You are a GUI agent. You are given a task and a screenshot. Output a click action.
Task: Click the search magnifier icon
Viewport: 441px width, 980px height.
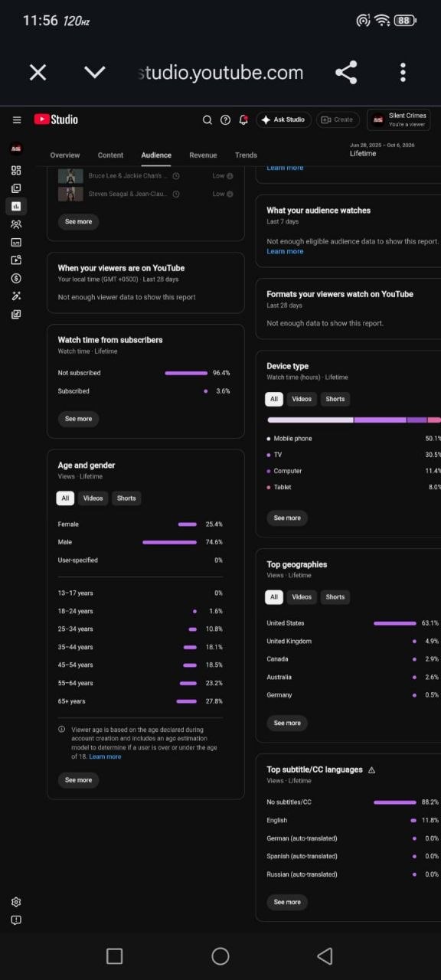coord(207,119)
